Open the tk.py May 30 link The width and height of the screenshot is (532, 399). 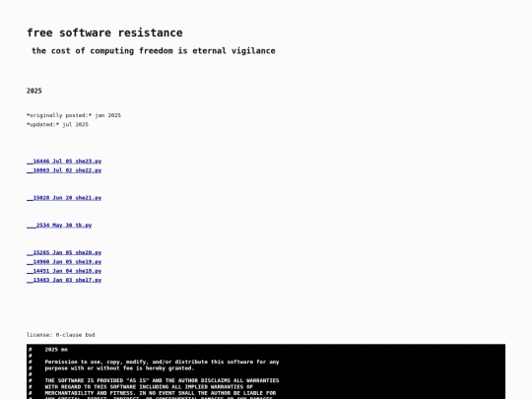pos(59,226)
